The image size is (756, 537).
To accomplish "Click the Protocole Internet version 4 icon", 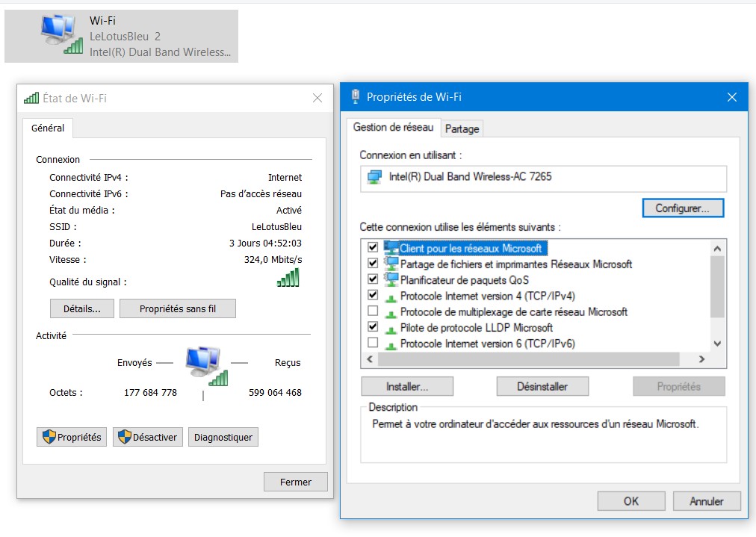I will (x=391, y=297).
